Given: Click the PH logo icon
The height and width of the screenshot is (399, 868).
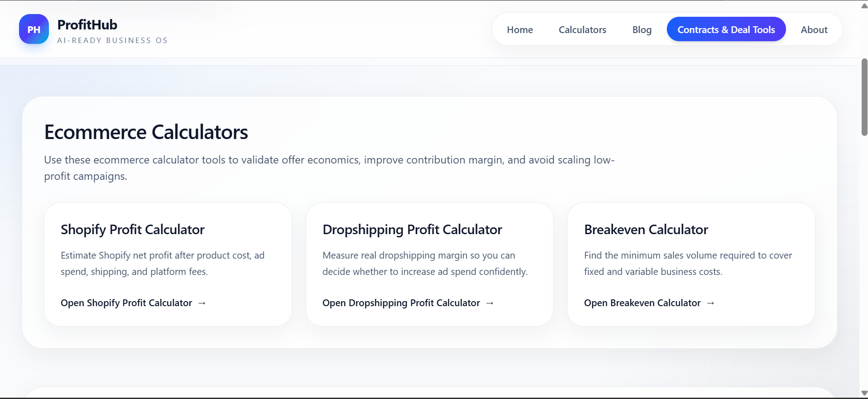Looking at the screenshot, I should 34,29.
